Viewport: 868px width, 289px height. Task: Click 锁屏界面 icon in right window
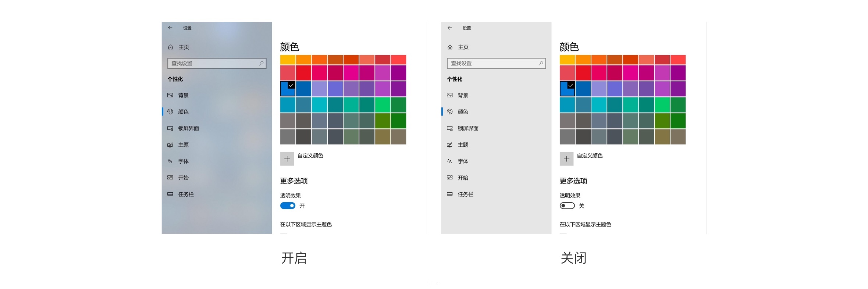(x=450, y=128)
